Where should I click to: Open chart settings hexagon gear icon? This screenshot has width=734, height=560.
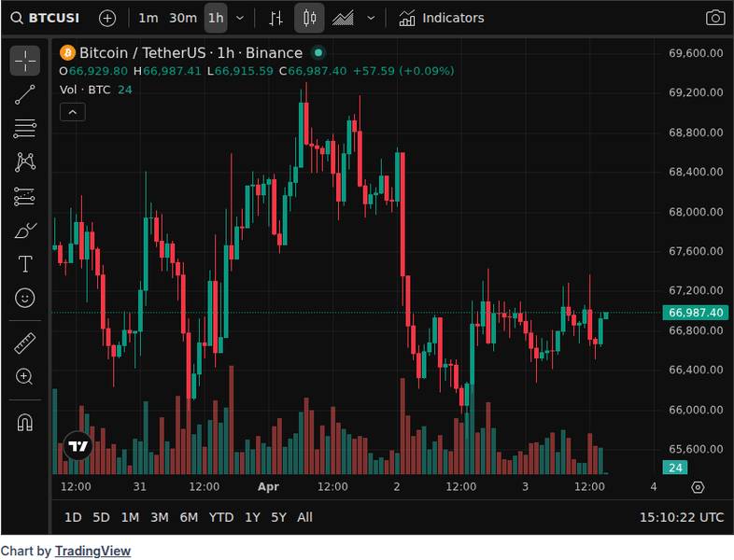[698, 487]
